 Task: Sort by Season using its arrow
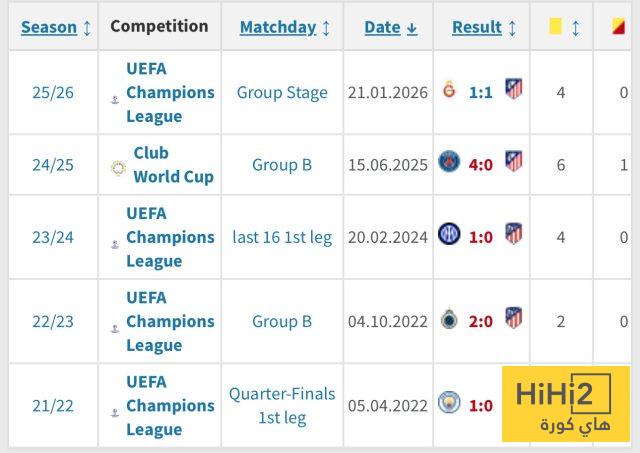(x=87, y=28)
